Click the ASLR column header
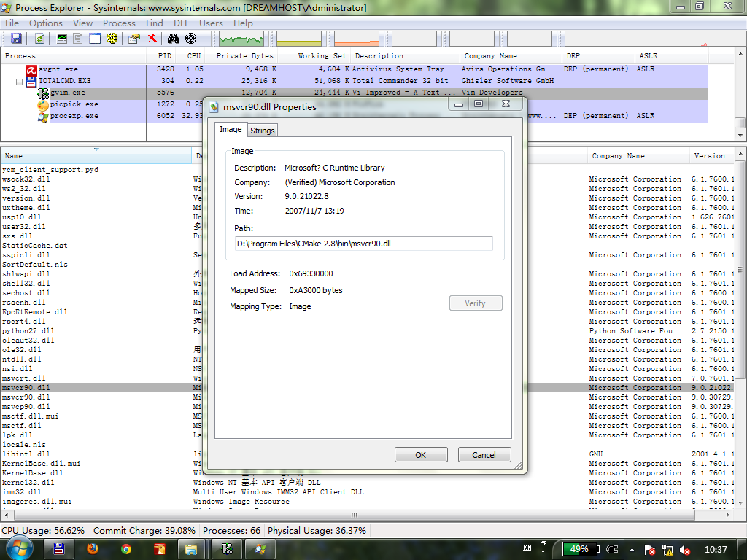Screen dimensions: 747x560 click(x=672, y=55)
